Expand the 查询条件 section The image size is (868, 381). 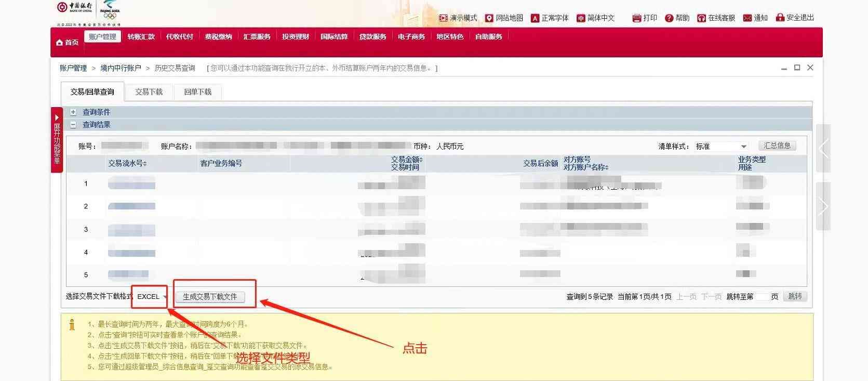(73, 112)
